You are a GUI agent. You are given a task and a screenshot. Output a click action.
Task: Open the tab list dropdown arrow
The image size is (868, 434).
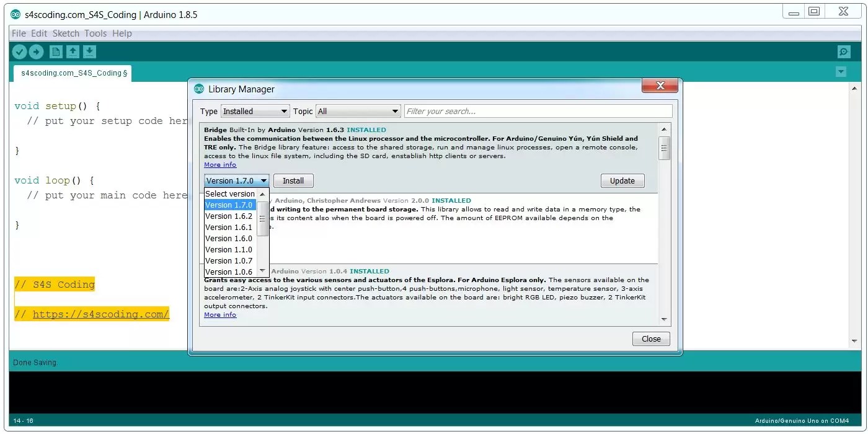tap(841, 72)
